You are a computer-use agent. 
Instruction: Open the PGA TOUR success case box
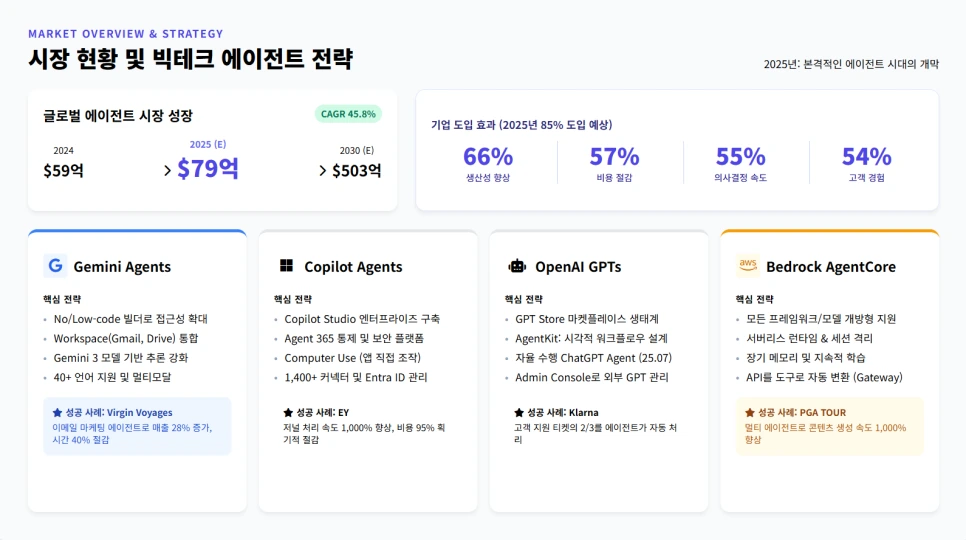coord(830,426)
